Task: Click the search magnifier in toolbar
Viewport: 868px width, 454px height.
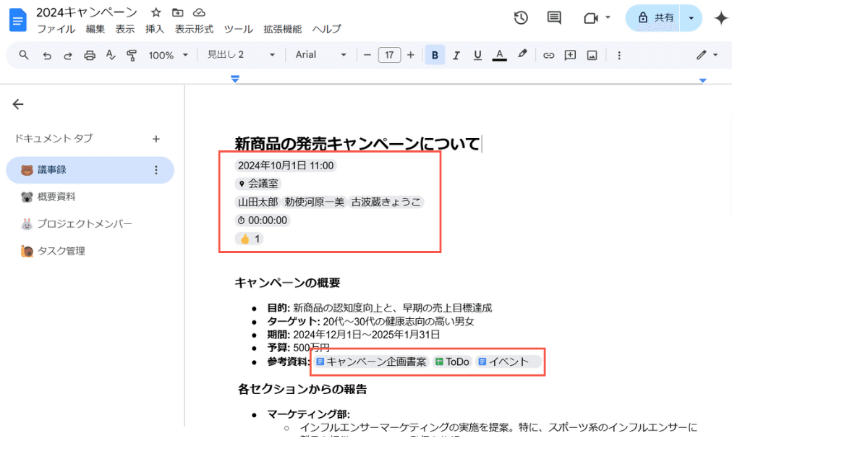Action: [24, 55]
